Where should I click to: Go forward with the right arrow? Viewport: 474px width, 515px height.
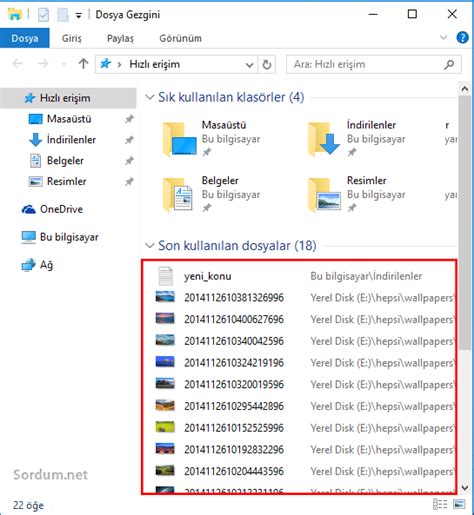click(x=43, y=64)
